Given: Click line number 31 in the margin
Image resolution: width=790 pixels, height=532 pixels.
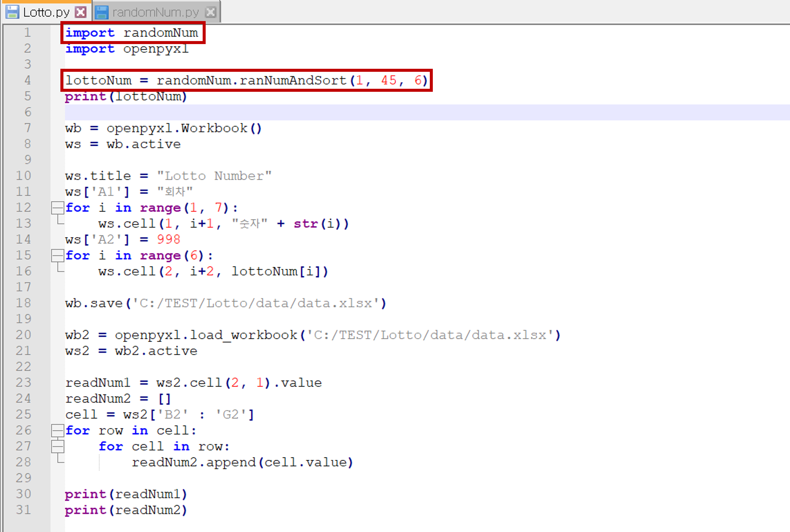Looking at the screenshot, I should point(23,510).
